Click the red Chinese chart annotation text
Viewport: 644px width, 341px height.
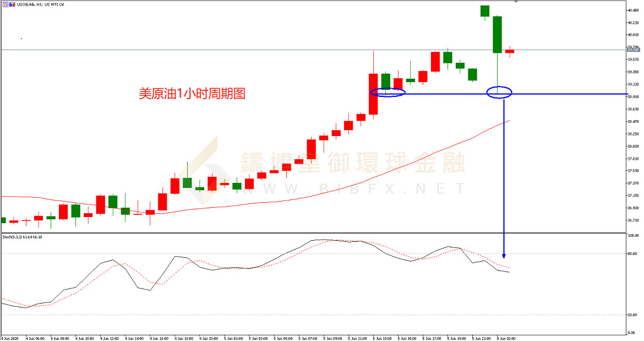192,94
